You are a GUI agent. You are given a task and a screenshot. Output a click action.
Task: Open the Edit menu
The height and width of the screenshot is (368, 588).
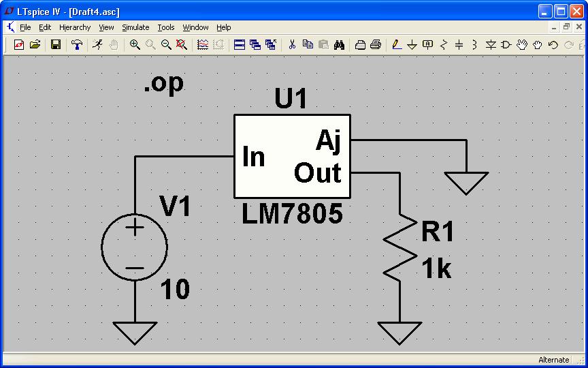click(x=45, y=27)
